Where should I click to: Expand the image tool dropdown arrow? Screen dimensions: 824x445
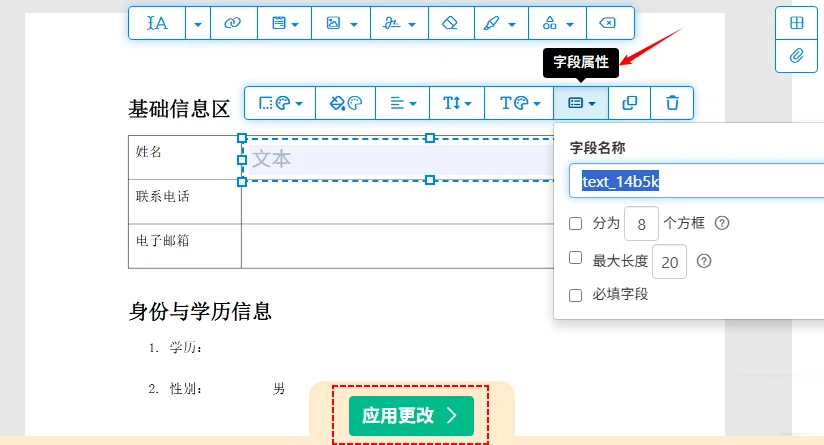coord(354,24)
